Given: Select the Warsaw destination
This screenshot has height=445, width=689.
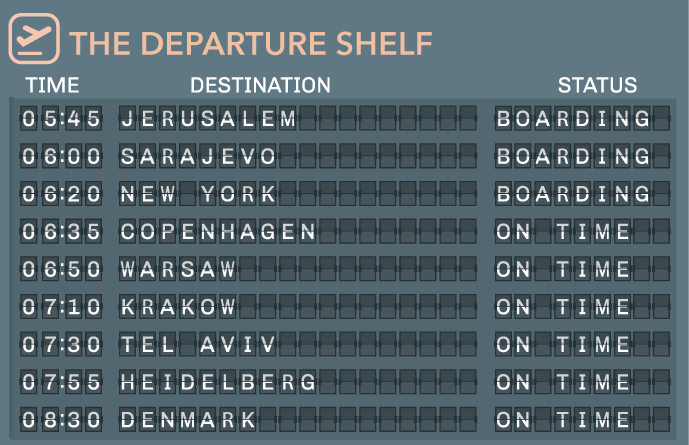Looking at the screenshot, I should click(x=178, y=269).
